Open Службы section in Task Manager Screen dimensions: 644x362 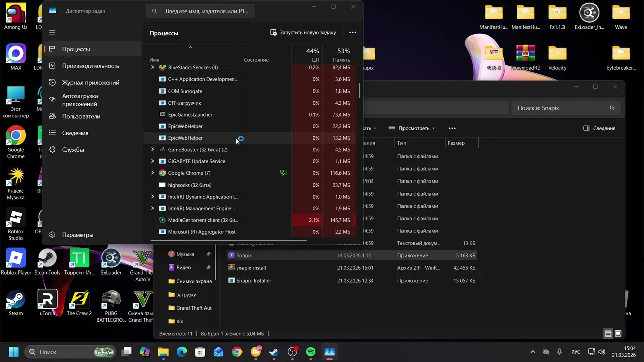click(93, 150)
